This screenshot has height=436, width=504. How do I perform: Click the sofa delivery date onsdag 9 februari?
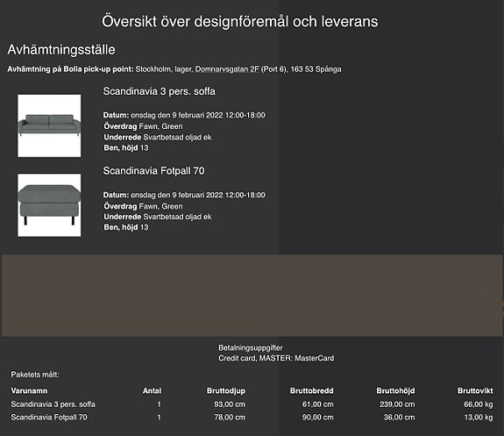pos(184,115)
